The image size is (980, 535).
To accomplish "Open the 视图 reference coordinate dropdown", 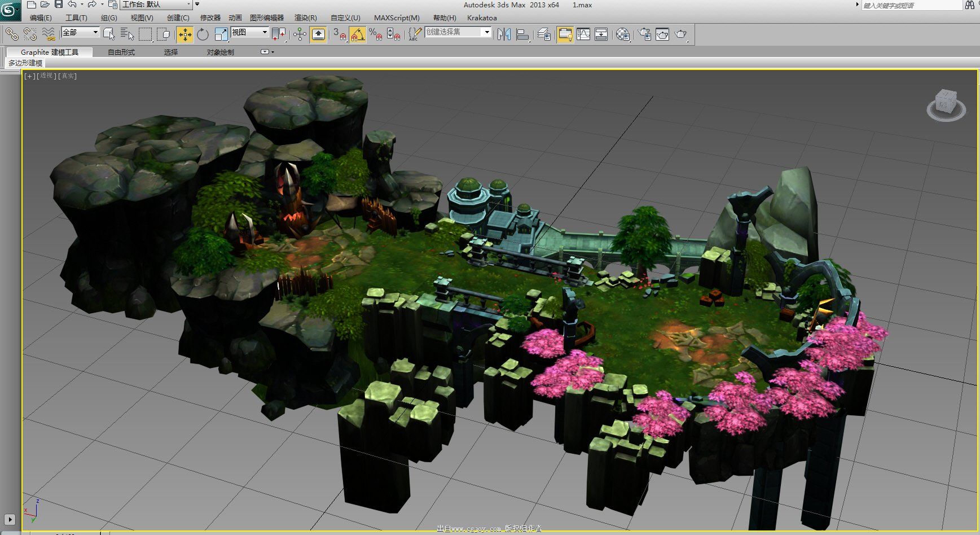I will coord(264,32).
